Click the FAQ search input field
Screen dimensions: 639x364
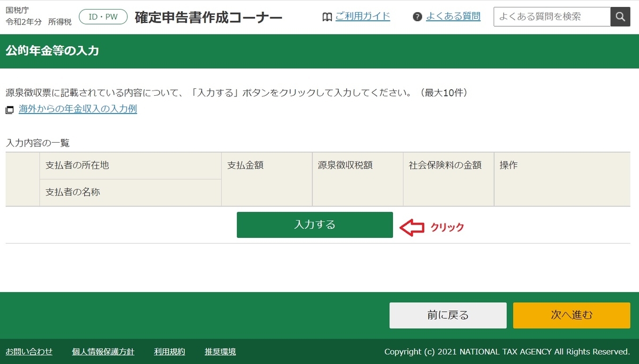tap(551, 16)
